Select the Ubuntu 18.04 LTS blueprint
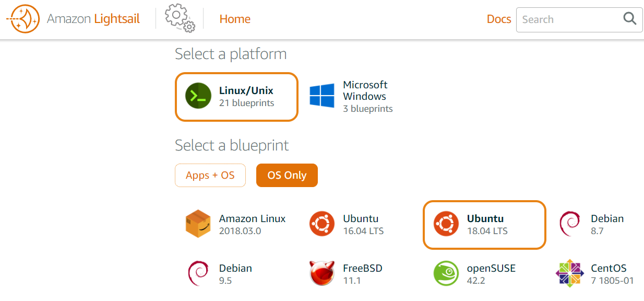Viewport: 644px width, 301px height. click(x=484, y=224)
